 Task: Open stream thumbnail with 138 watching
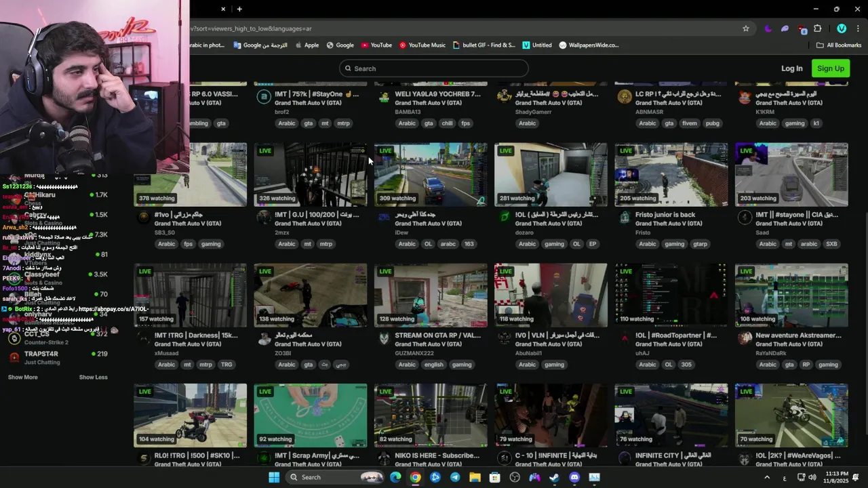(311, 295)
